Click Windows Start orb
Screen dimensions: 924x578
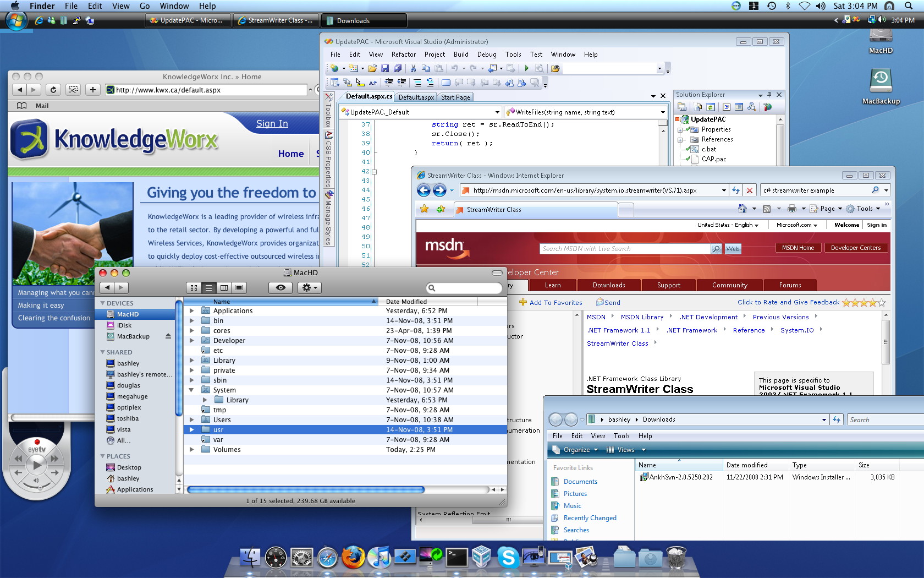pyautogui.click(x=16, y=20)
